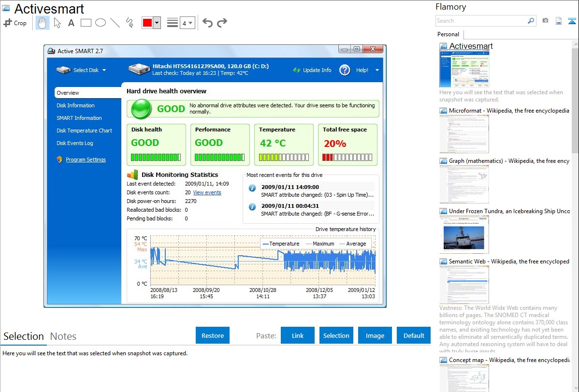The height and width of the screenshot is (392, 579).
Task: Select the Crop tool
Action: pos(15,23)
